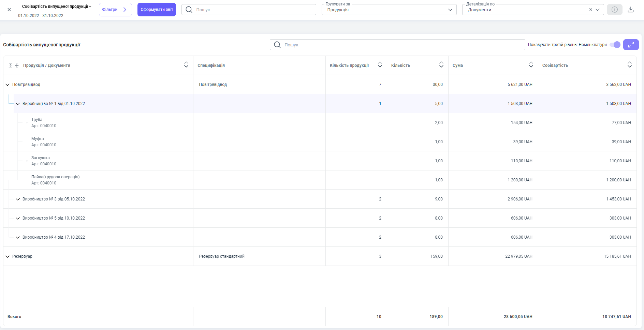The width and height of the screenshot is (644, 330).
Task: Click expand all rows icon in header
Action: tap(11, 65)
